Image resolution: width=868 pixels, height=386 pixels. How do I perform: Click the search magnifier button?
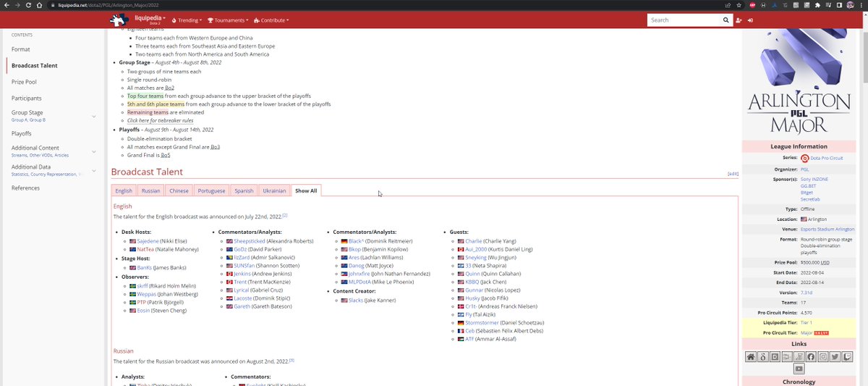(728, 20)
